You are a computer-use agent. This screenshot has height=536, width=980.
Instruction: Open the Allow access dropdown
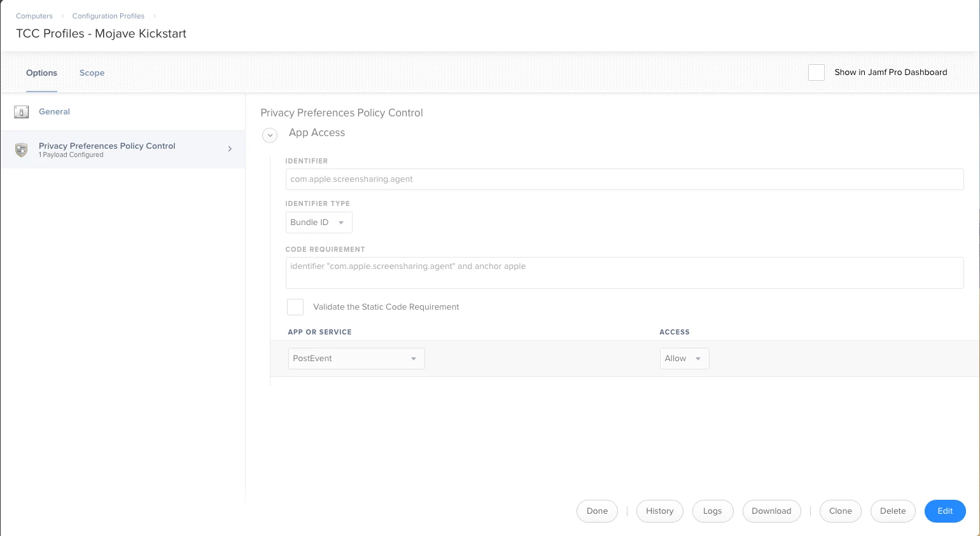[x=684, y=359]
